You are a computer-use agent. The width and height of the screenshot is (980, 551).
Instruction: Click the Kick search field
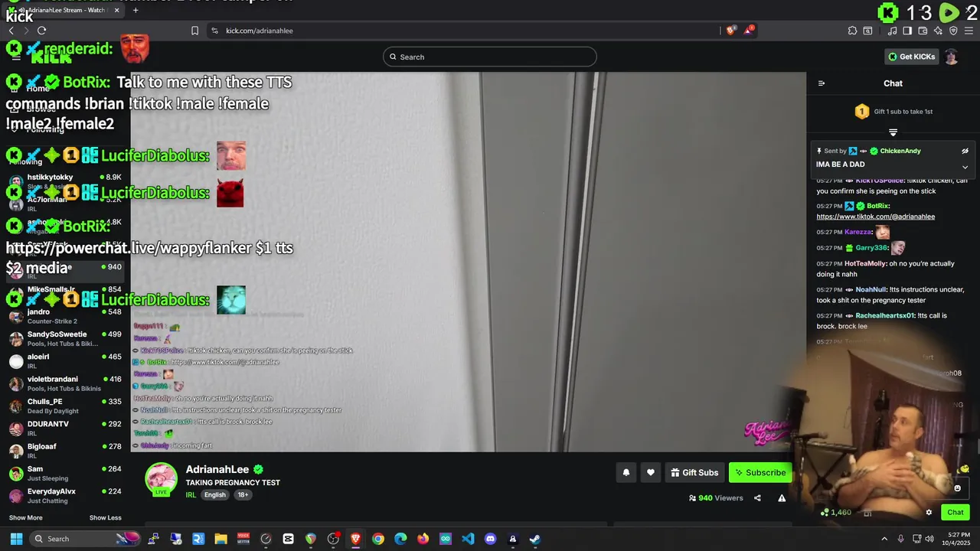click(x=490, y=57)
